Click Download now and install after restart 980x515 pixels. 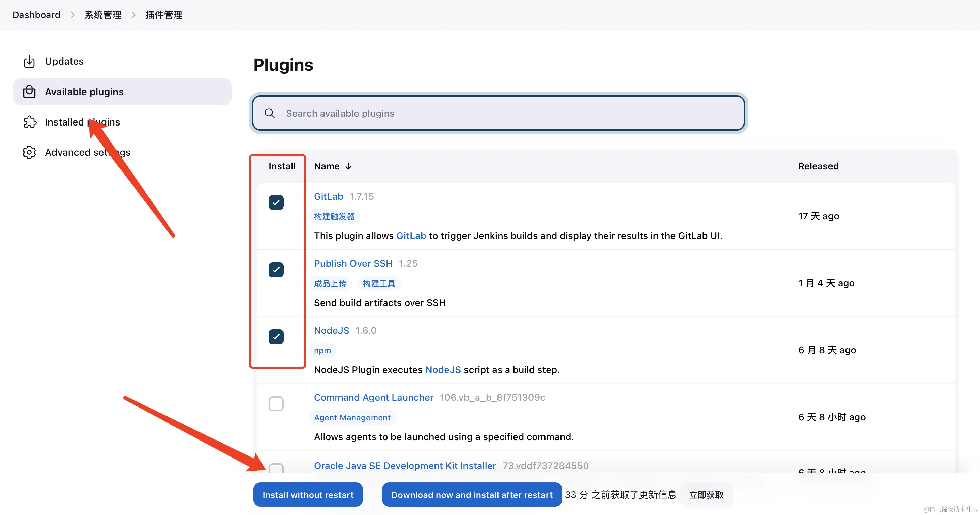(x=471, y=495)
